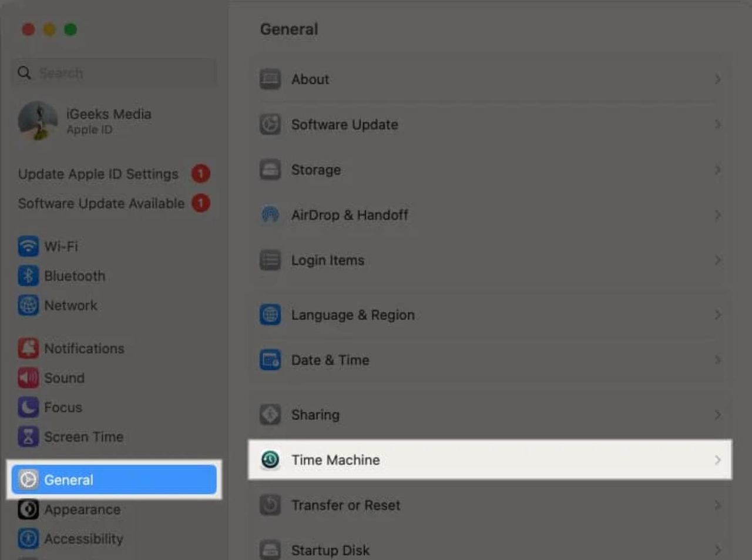Screen dimensions: 752x560
Task: Click the Accessibility sidebar icon
Action: pos(28,539)
